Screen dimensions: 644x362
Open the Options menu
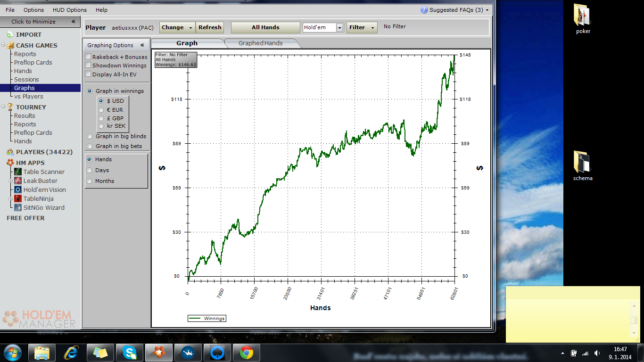point(33,10)
